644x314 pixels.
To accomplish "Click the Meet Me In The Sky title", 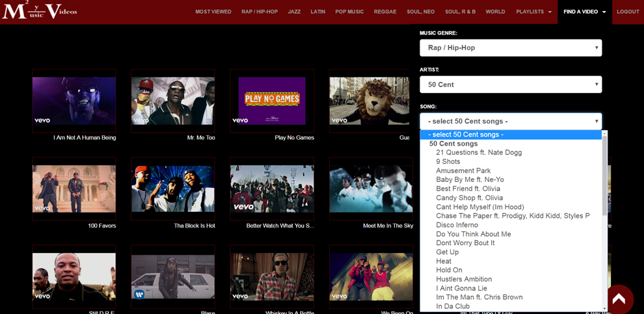I will click(388, 226).
